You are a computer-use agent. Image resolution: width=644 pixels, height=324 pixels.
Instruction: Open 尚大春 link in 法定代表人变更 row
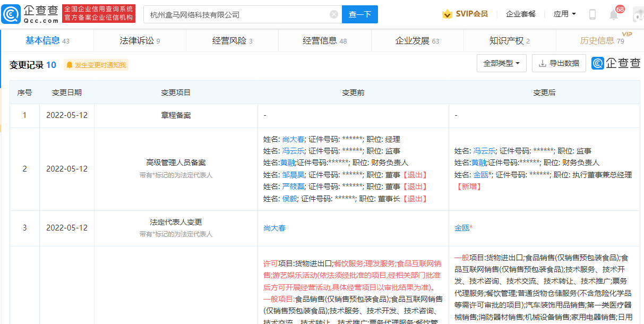coord(274,228)
